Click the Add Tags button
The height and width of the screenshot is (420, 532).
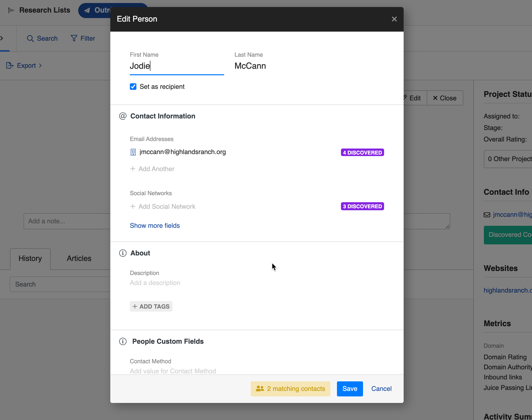coord(151,306)
